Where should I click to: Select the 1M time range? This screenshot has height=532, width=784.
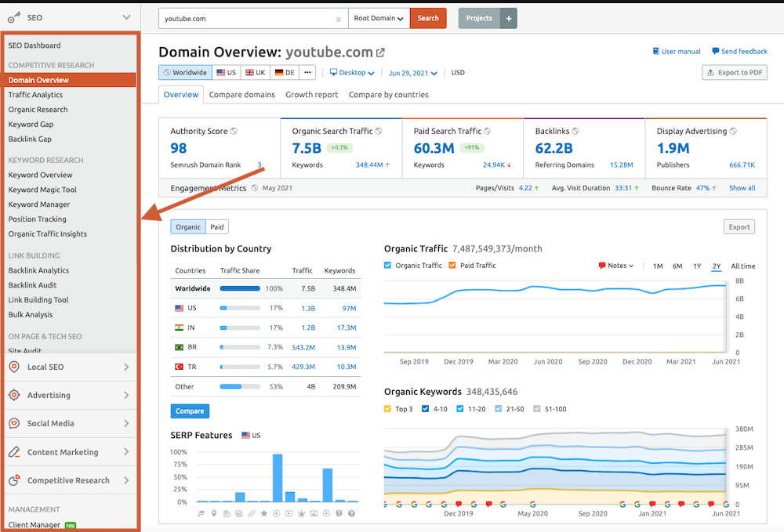click(x=658, y=266)
